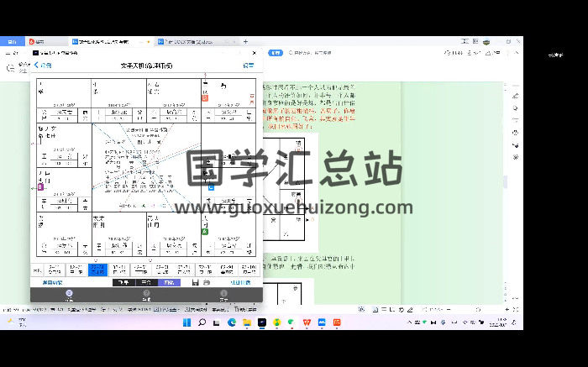The image size is (588, 367).
Task: Click new tab plus button in WPS
Action: pyautogui.click(x=245, y=41)
